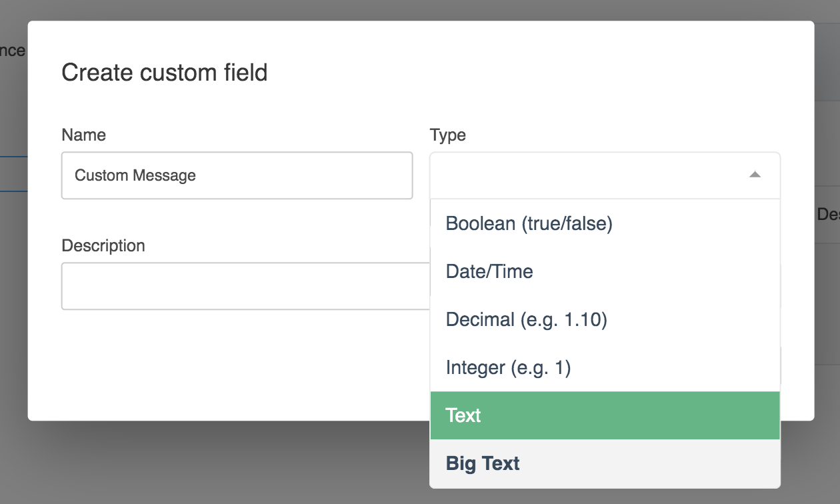Click the Name field containing Custom Message
840x504 pixels.
(237, 175)
